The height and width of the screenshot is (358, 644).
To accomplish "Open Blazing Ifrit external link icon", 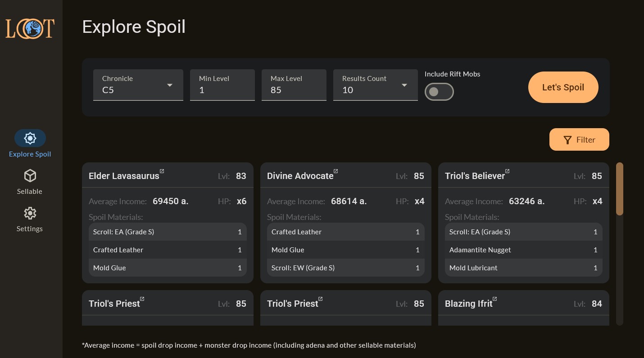I will pos(494,299).
